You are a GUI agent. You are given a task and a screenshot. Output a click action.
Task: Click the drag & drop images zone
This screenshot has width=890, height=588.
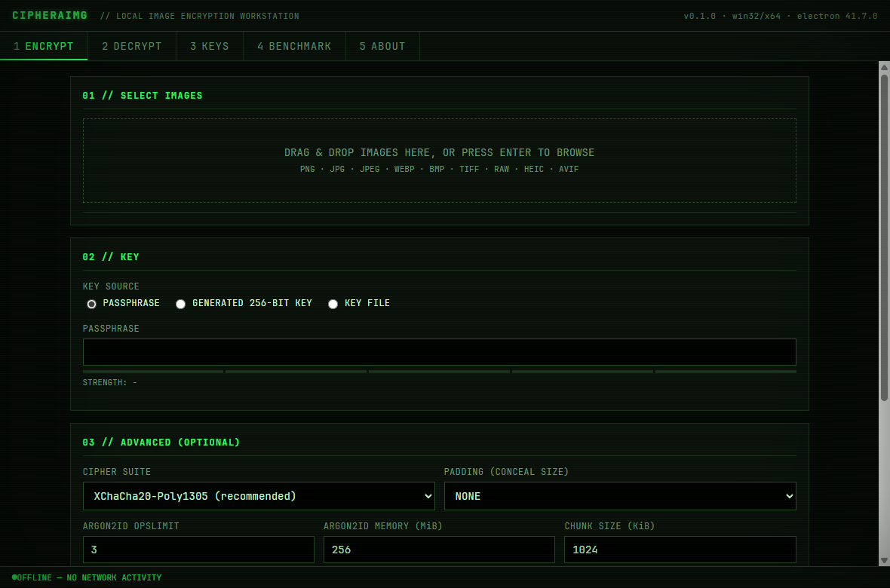[x=439, y=161]
